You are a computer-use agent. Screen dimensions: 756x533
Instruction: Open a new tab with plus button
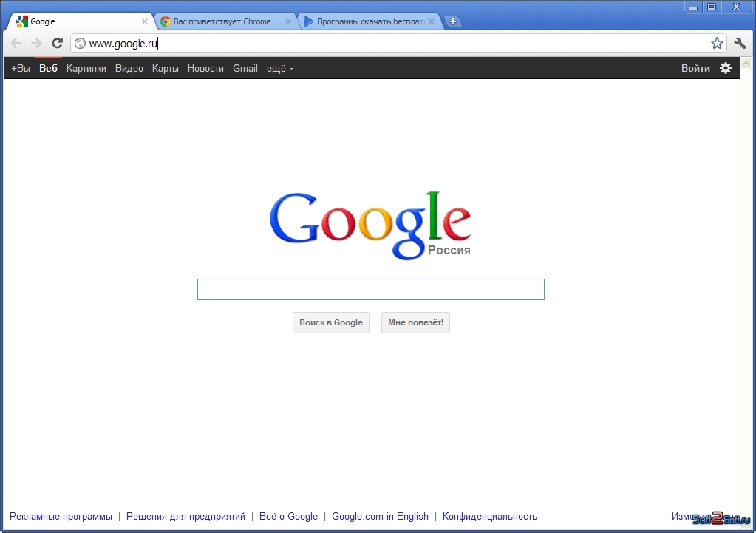click(453, 21)
